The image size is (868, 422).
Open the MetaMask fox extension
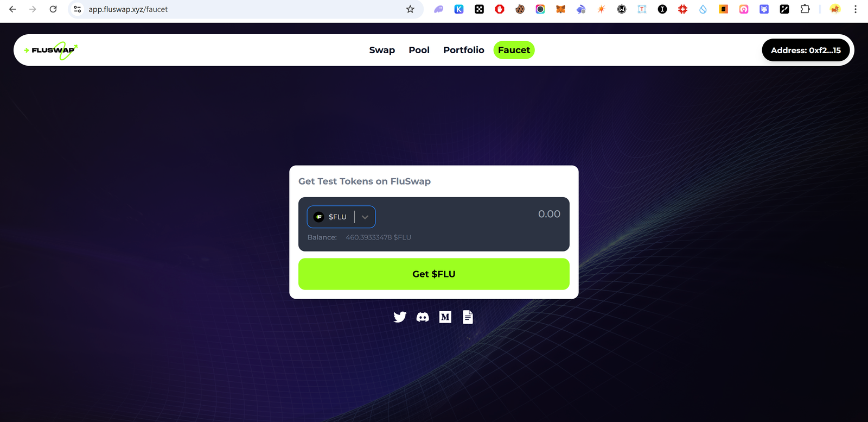[x=560, y=9]
